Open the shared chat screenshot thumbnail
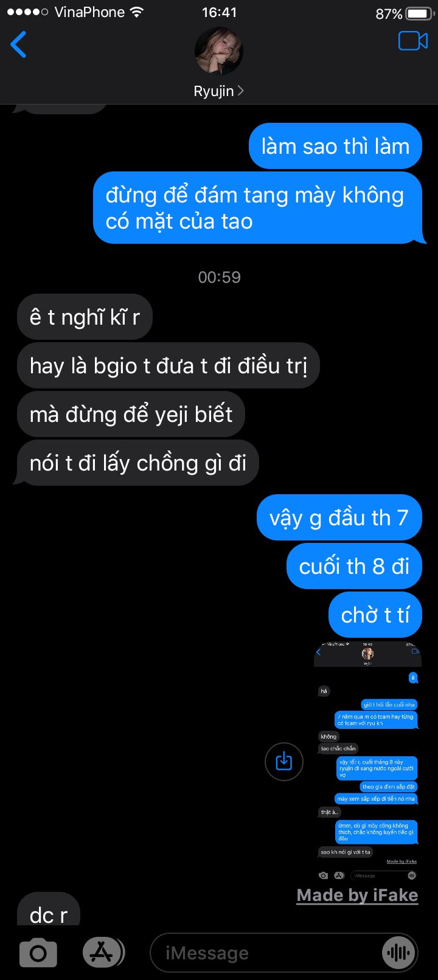 click(x=367, y=761)
